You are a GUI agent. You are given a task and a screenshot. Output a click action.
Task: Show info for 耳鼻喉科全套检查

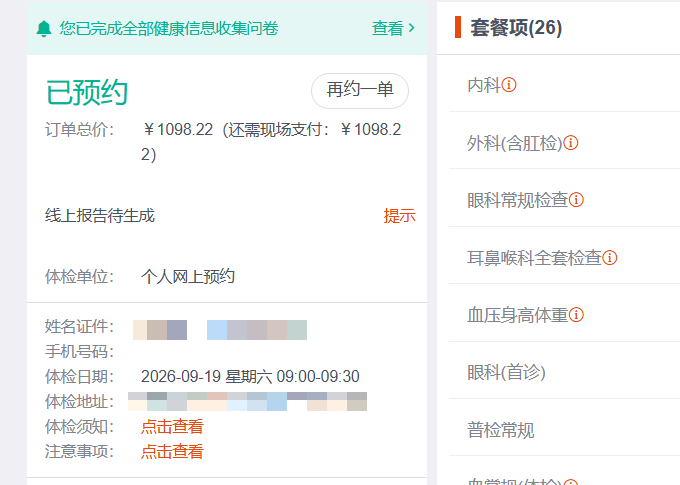tap(610, 258)
